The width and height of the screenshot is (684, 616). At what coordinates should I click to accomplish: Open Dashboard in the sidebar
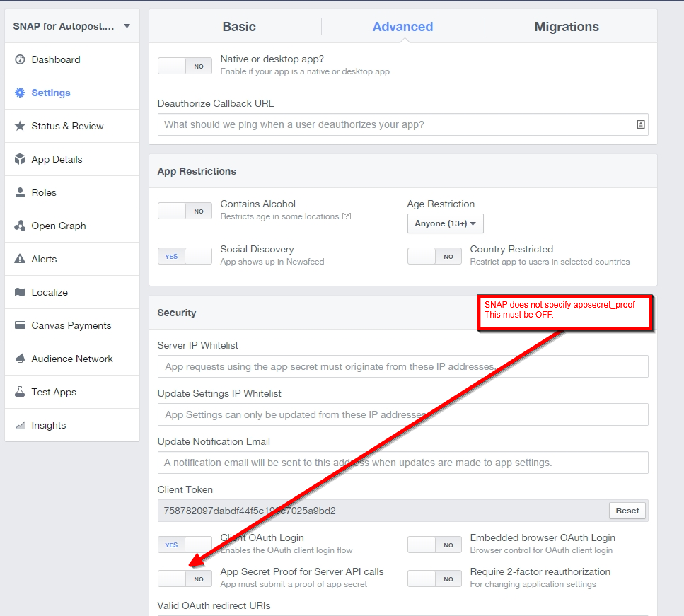point(72,59)
